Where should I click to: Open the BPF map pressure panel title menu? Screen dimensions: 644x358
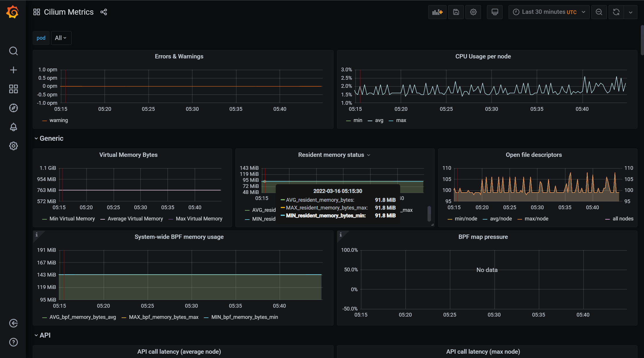(x=483, y=237)
